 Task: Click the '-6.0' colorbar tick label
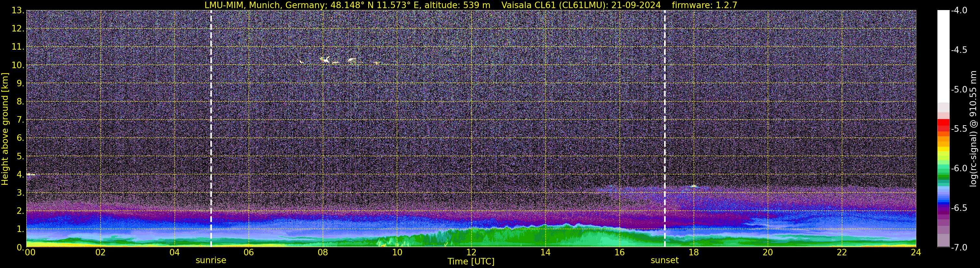pos(959,168)
